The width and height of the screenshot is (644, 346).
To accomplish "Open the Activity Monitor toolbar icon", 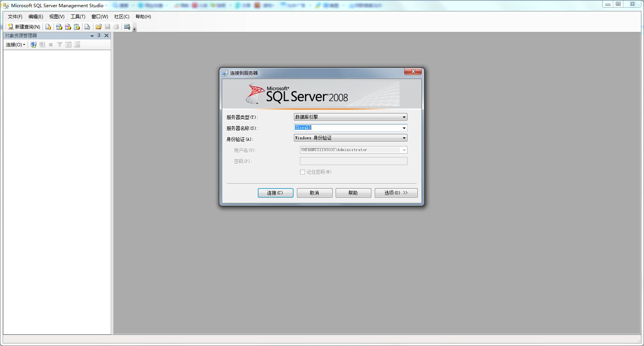I will pos(127,27).
